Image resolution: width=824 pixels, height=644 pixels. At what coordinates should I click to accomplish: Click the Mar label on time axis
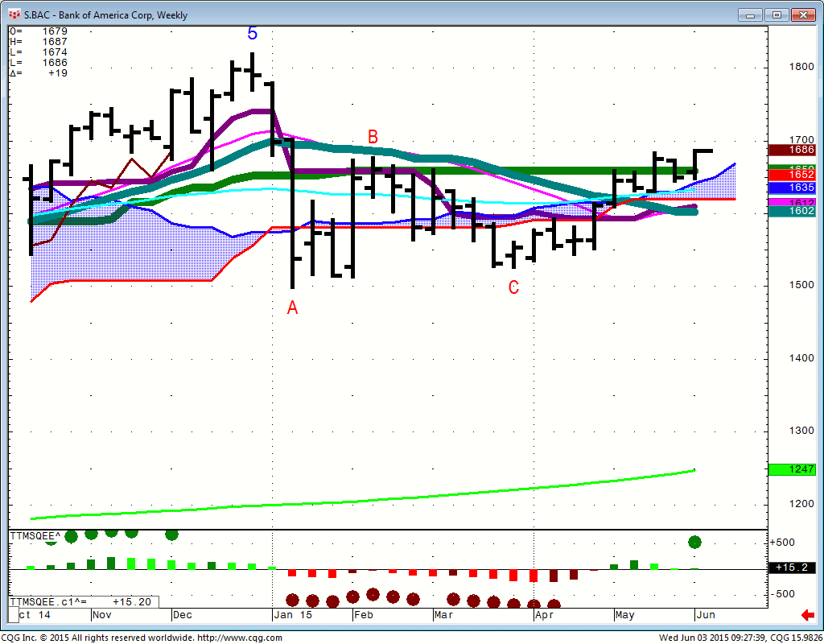[x=443, y=614]
